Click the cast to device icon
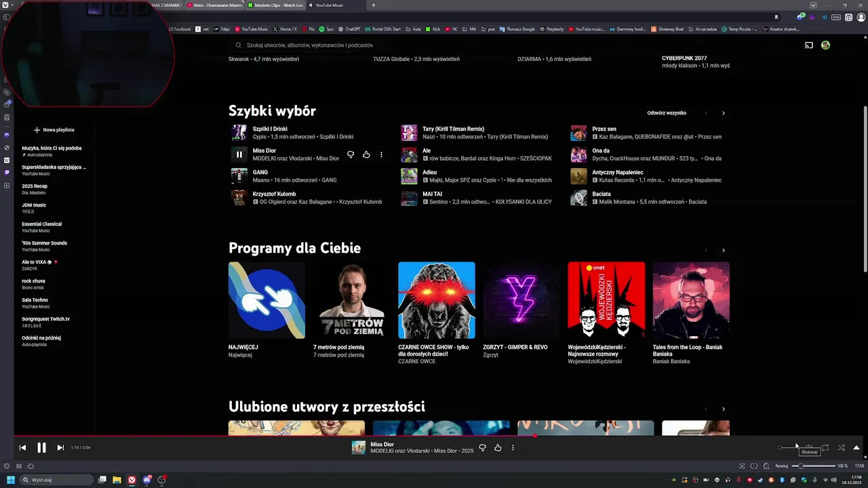Viewport: 868px width, 488px height. (x=809, y=45)
